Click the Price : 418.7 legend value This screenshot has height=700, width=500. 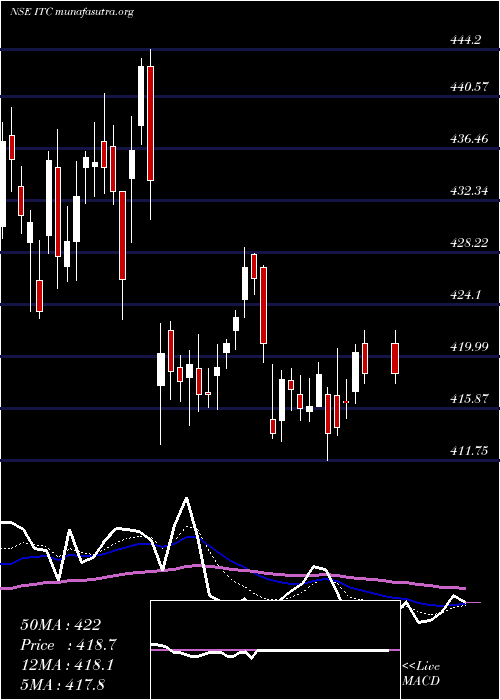click(68, 645)
